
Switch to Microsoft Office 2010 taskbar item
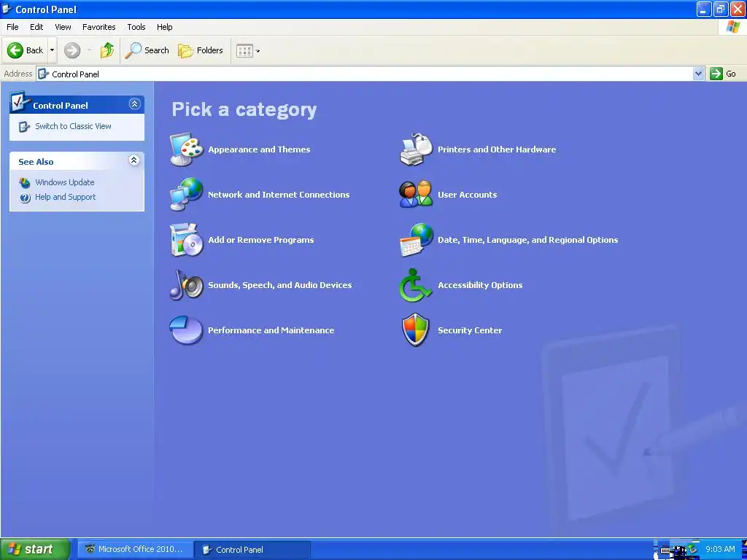click(135, 549)
